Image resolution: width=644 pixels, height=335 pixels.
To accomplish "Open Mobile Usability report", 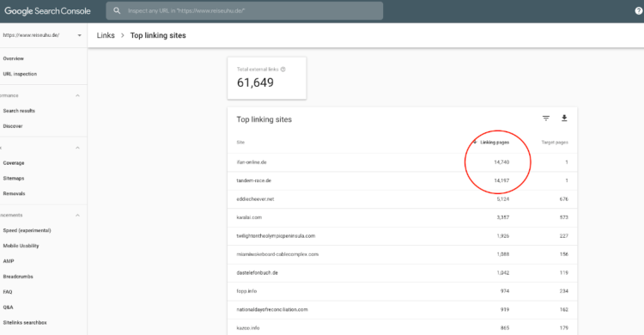I will click(x=21, y=246).
